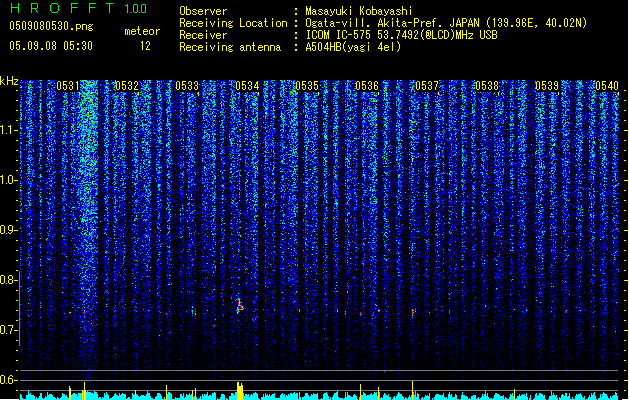The height and width of the screenshot is (400, 629).
Task: Click the 0537 time marker
Action: point(427,85)
